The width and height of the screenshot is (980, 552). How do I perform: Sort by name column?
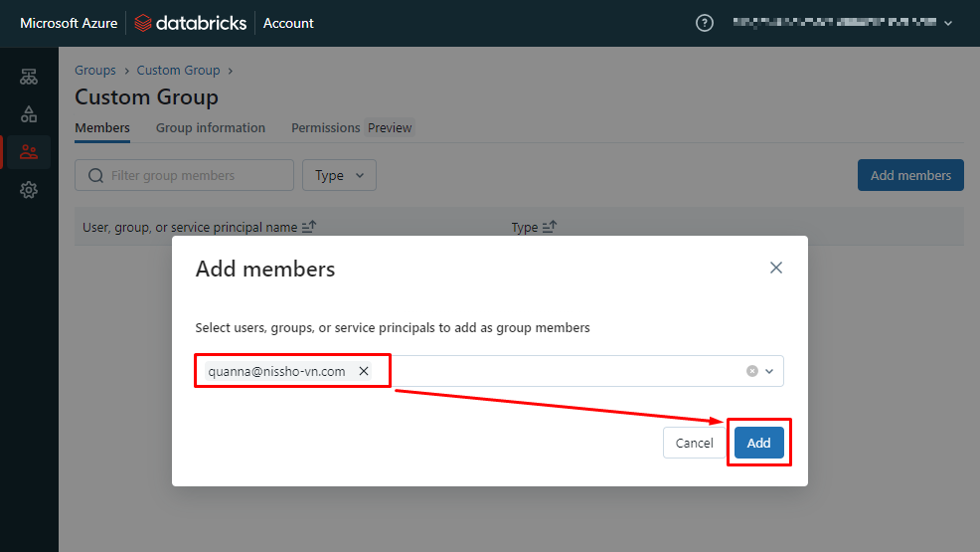(308, 228)
